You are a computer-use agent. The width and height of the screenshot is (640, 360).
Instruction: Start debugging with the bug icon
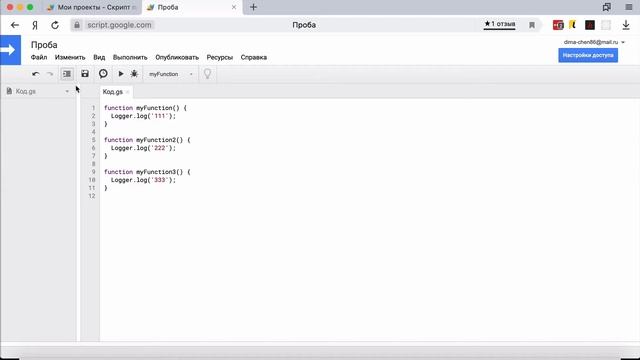134,74
